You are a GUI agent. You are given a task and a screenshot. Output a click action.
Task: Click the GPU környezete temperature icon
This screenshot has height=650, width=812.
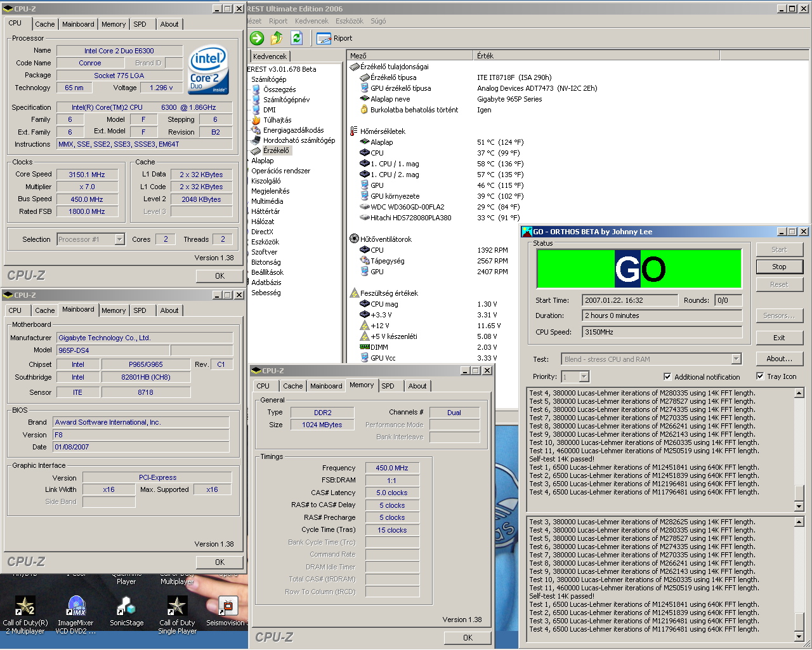pos(364,196)
